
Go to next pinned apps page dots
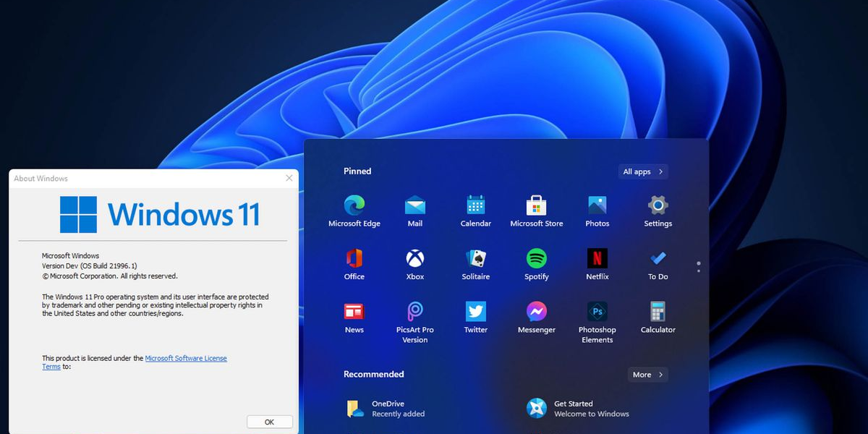tap(699, 267)
